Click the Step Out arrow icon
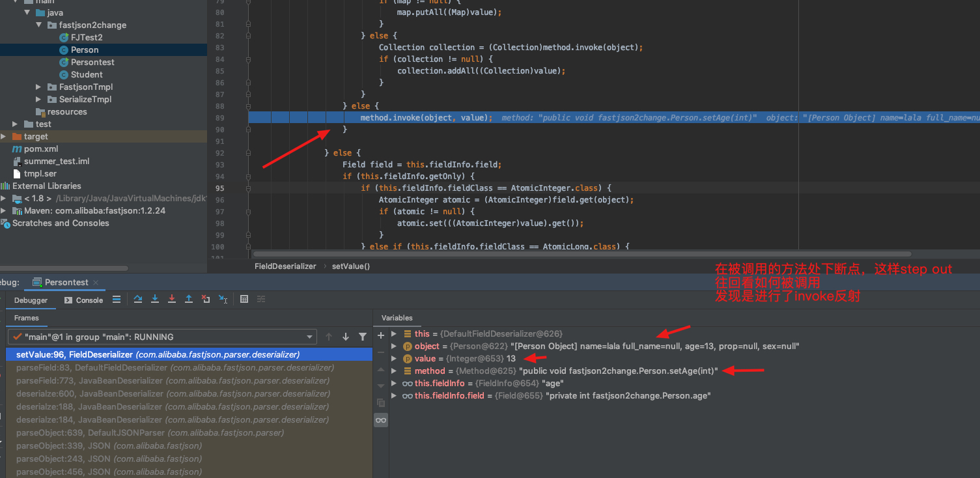The image size is (980, 478). (x=189, y=300)
